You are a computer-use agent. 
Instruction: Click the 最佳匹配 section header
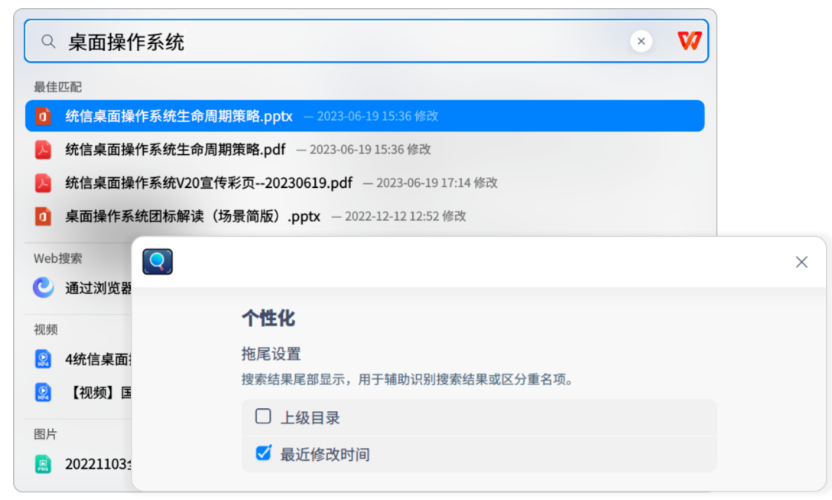click(58, 87)
